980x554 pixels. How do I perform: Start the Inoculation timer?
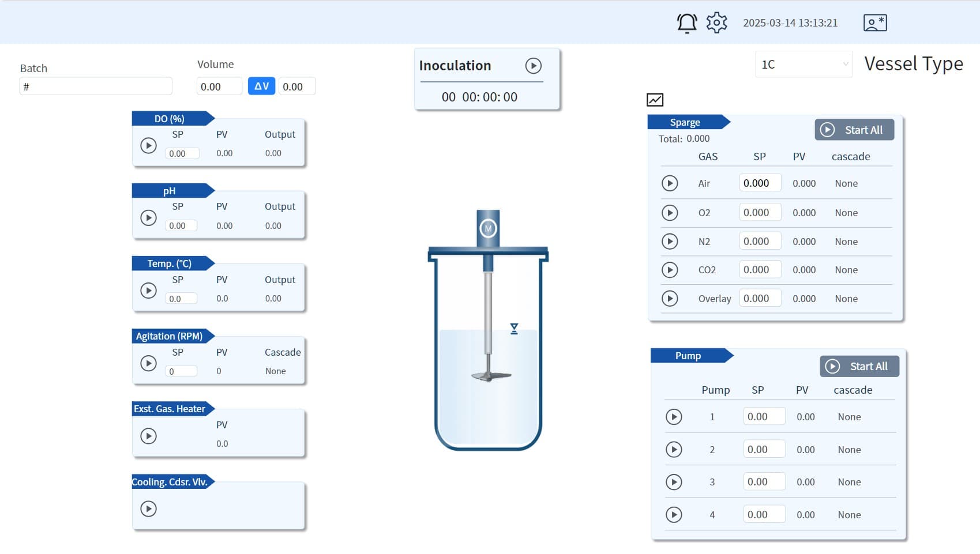(x=533, y=66)
